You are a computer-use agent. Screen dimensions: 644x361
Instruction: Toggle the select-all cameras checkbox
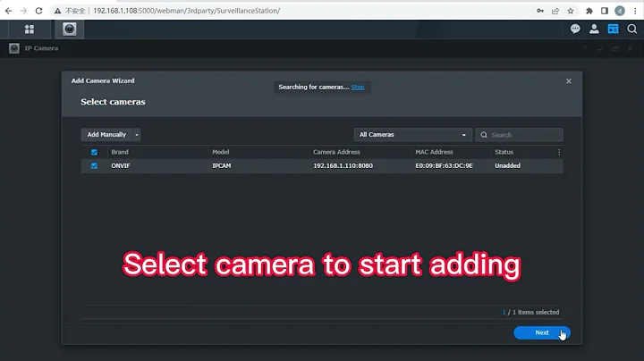point(94,152)
